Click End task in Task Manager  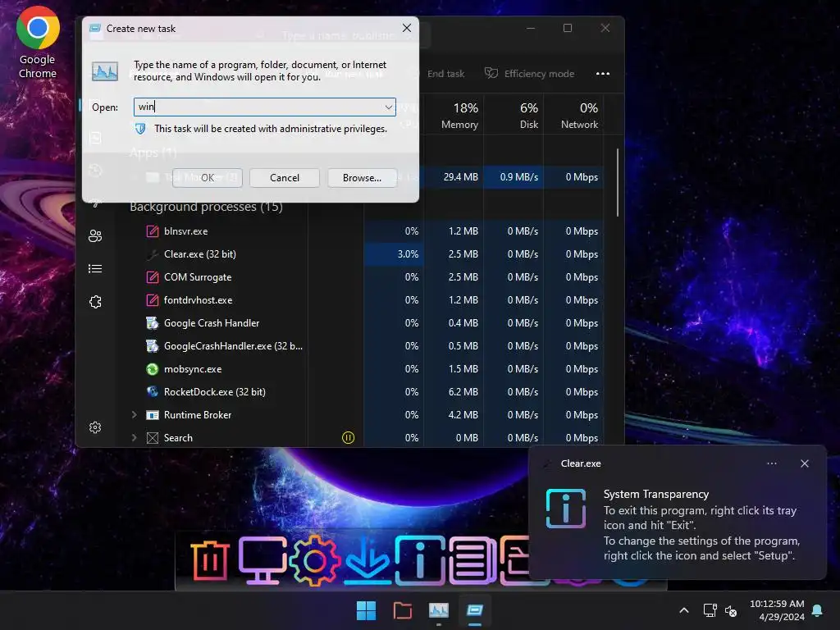[x=445, y=74]
